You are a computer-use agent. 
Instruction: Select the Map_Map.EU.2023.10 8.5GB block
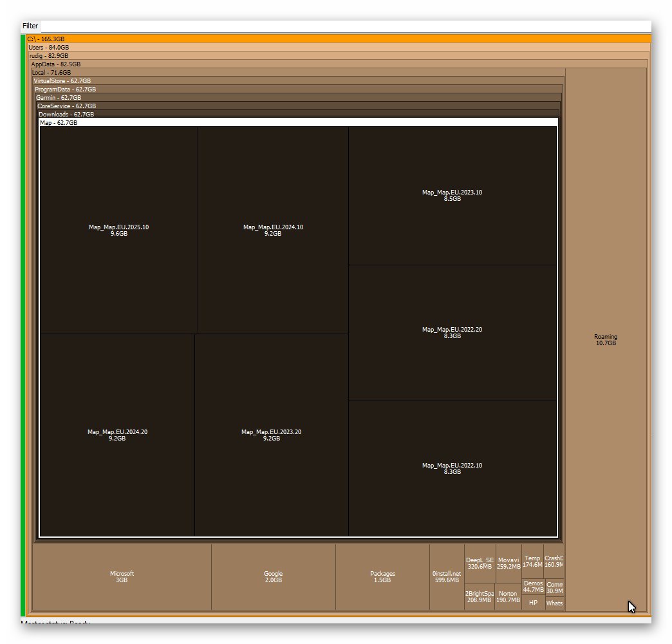452,196
